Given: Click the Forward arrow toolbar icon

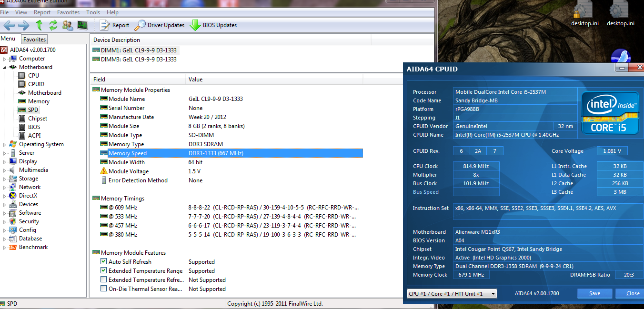Looking at the screenshot, I should [24, 25].
